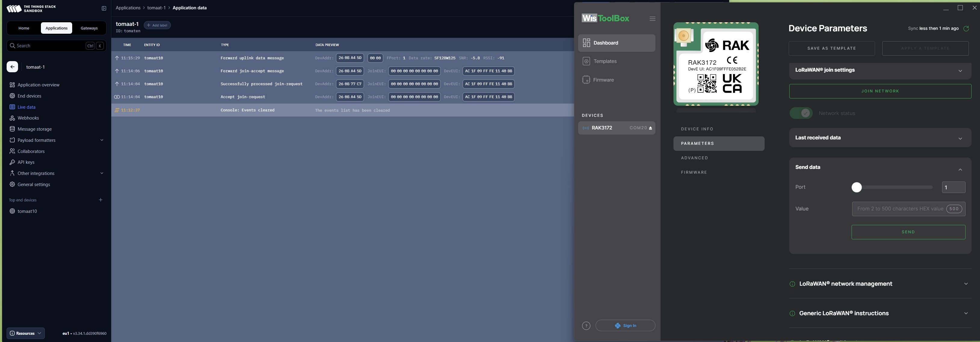This screenshot has width=980, height=342.
Task: Select the ADVANCED device tab
Action: coord(694,158)
